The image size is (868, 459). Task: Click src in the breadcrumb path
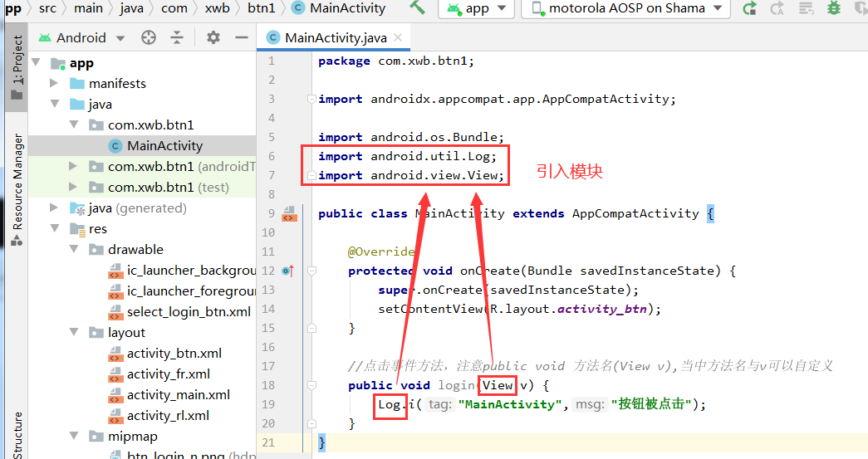point(47,8)
